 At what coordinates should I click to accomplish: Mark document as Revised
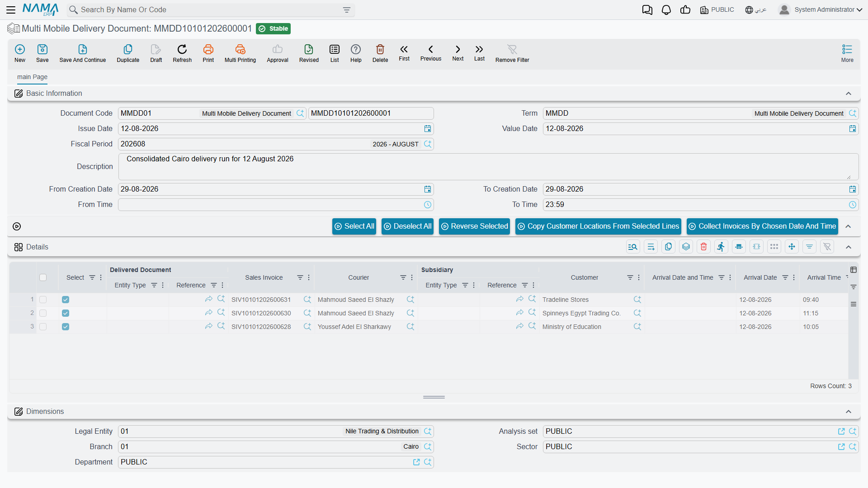309,53
